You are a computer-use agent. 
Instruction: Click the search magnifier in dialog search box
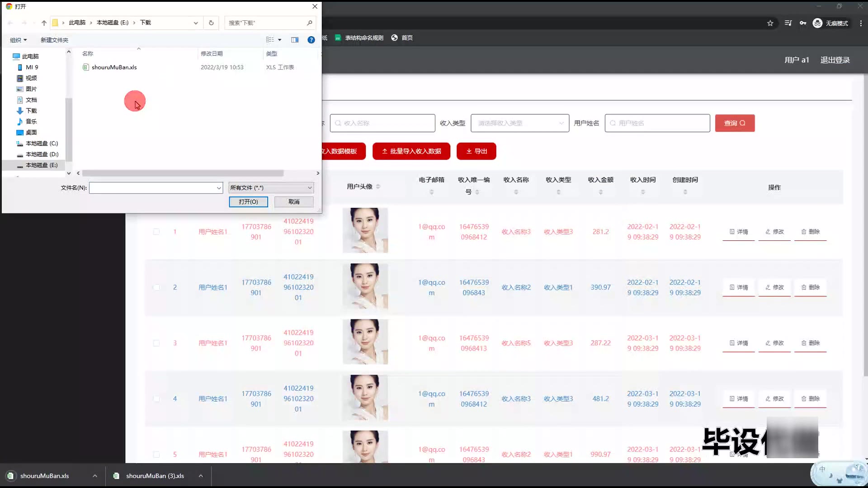(310, 23)
